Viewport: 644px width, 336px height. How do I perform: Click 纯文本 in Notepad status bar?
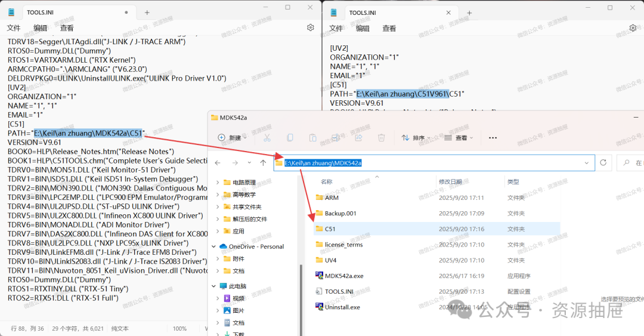coord(119,329)
